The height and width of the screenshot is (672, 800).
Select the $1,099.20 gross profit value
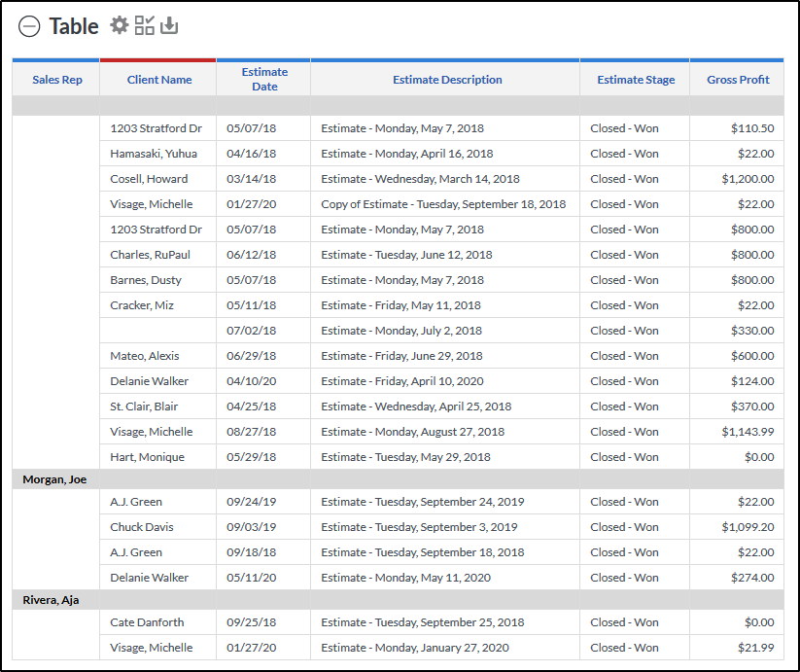[x=748, y=527]
